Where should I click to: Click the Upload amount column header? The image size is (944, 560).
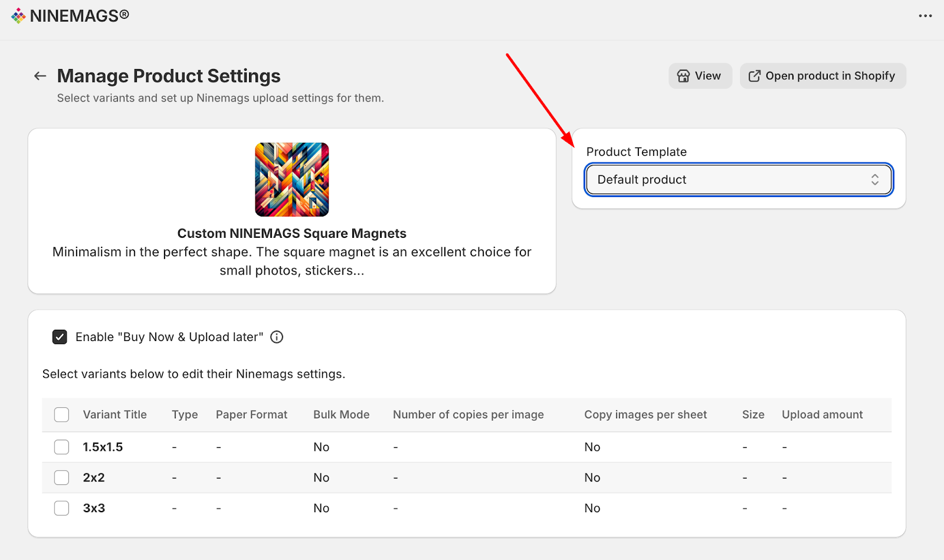[x=822, y=415]
